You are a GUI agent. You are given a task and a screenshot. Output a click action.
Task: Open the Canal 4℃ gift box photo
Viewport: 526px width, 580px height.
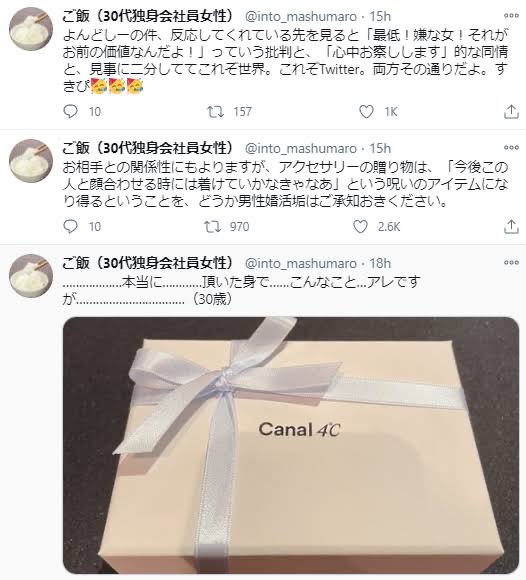pos(291,445)
